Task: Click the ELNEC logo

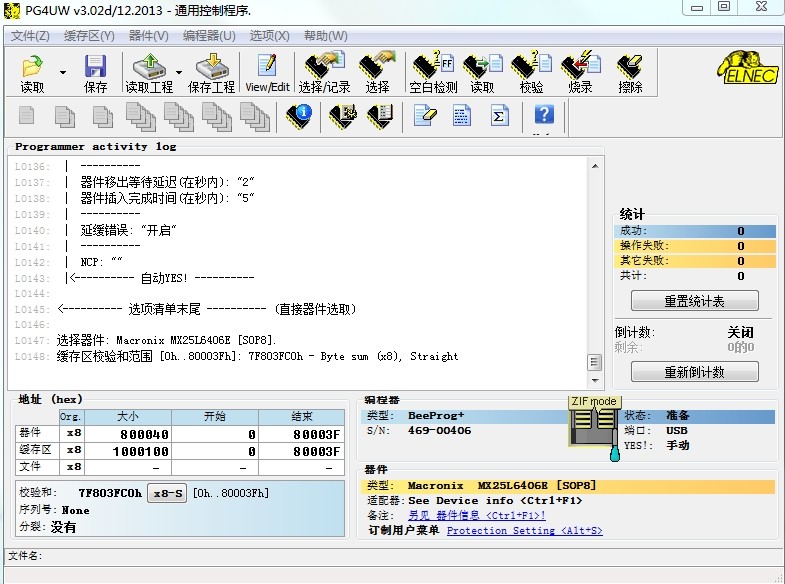Action: click(748, 68)
